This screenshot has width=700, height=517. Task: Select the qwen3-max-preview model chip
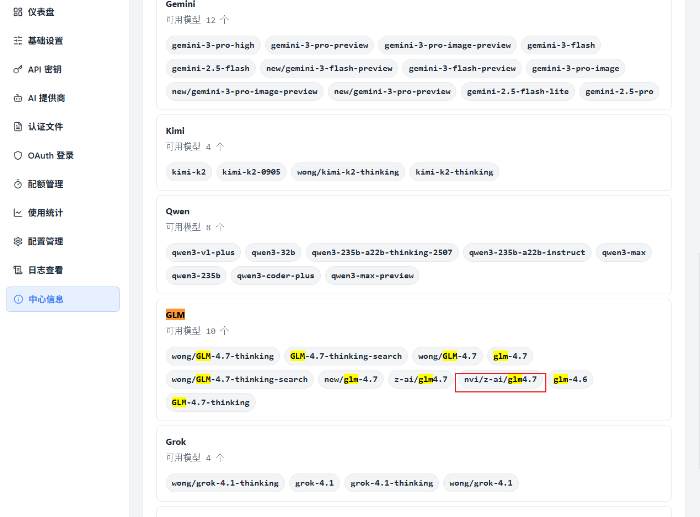click(372, 276)
